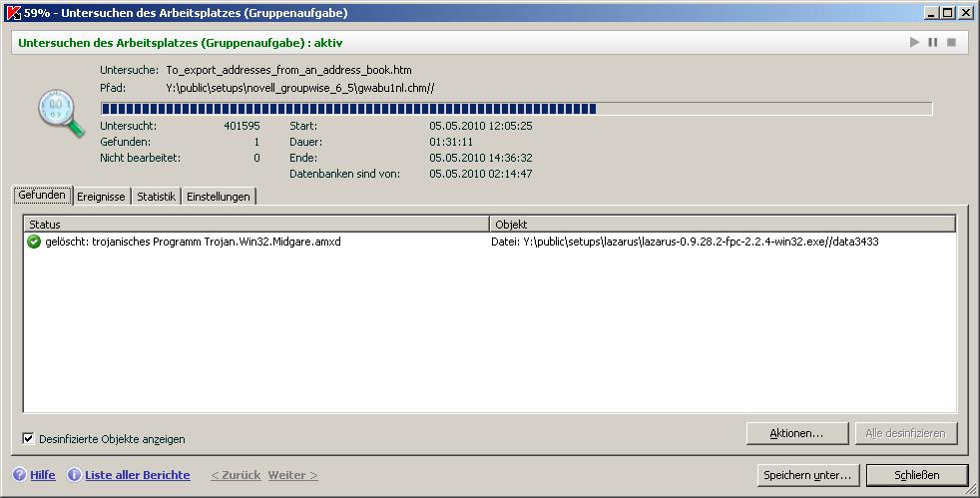Click the Kaspersky icon in the title bar

point(12,12)
